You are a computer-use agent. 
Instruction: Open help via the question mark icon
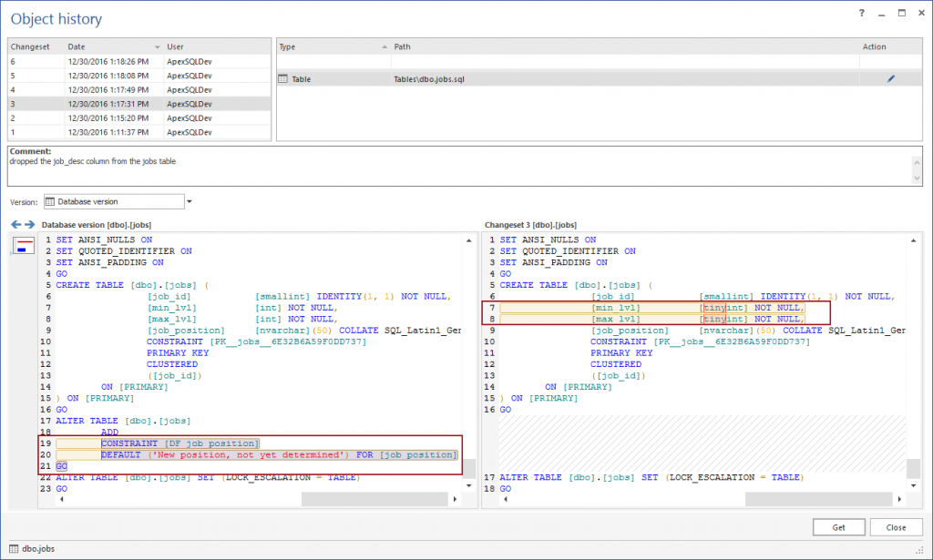coord(861,13)
